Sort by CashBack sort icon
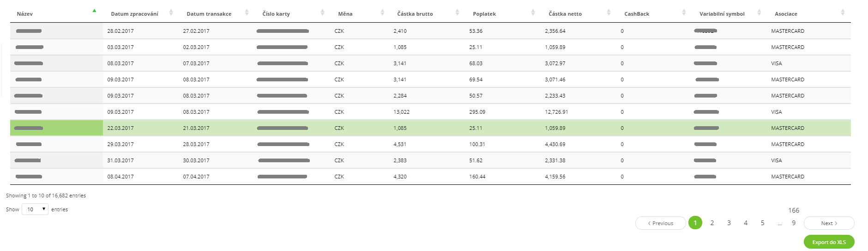The height and width of the screenshot is (251, 868). (684, 12)
